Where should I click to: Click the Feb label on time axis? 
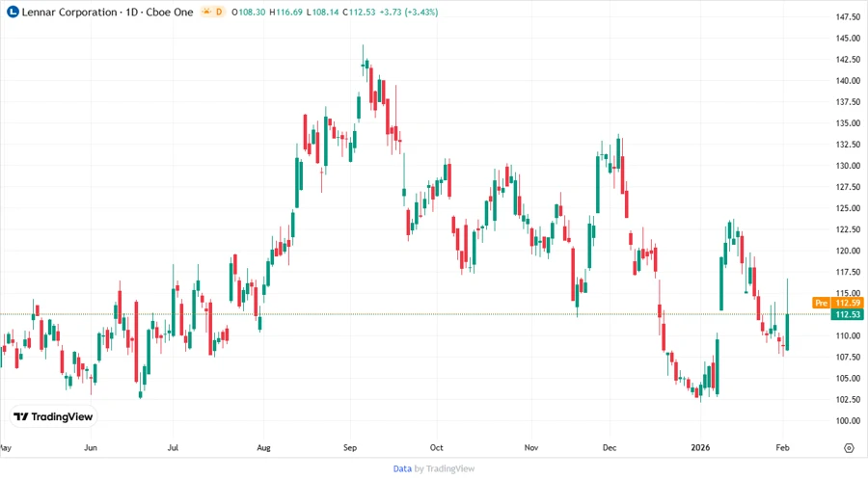(782, 447)
